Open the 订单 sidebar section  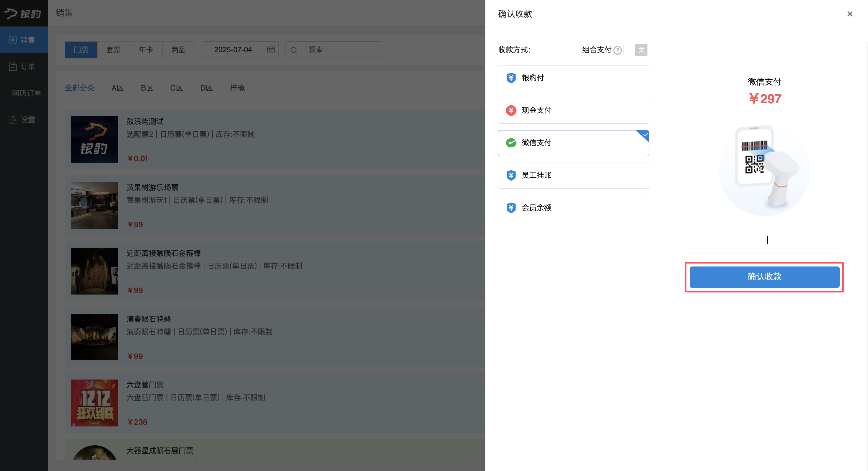click(24, 66)
